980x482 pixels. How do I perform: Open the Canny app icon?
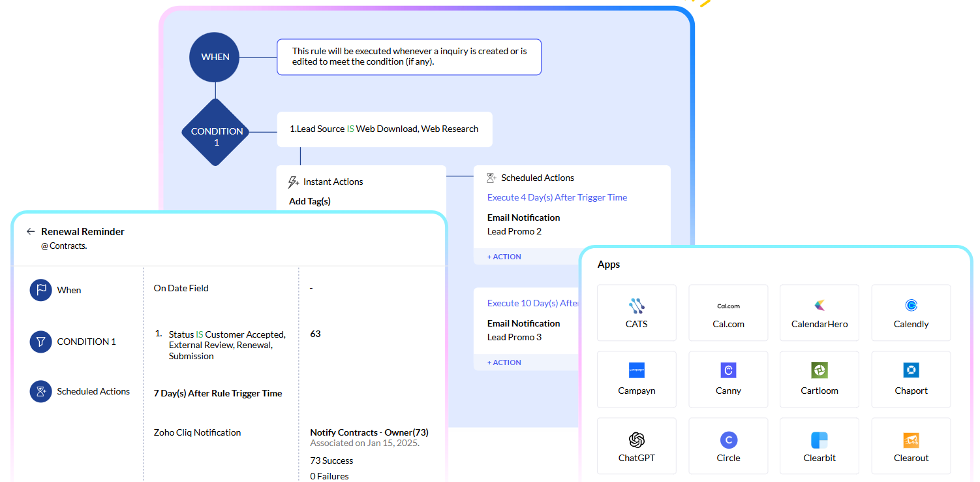728,370
